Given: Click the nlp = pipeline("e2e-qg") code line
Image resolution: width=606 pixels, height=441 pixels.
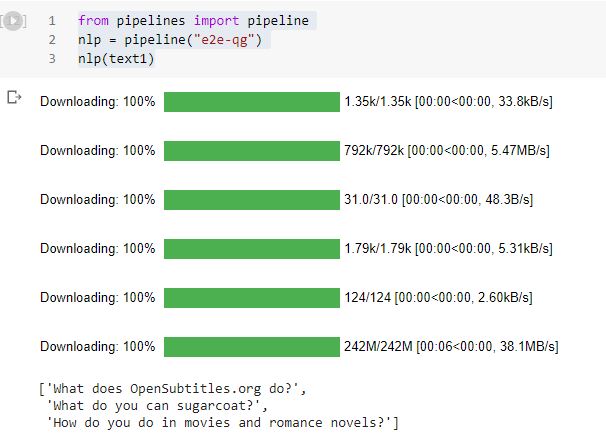Looking at the screenshot, I should pyautogui.click(x=174, y=40).
